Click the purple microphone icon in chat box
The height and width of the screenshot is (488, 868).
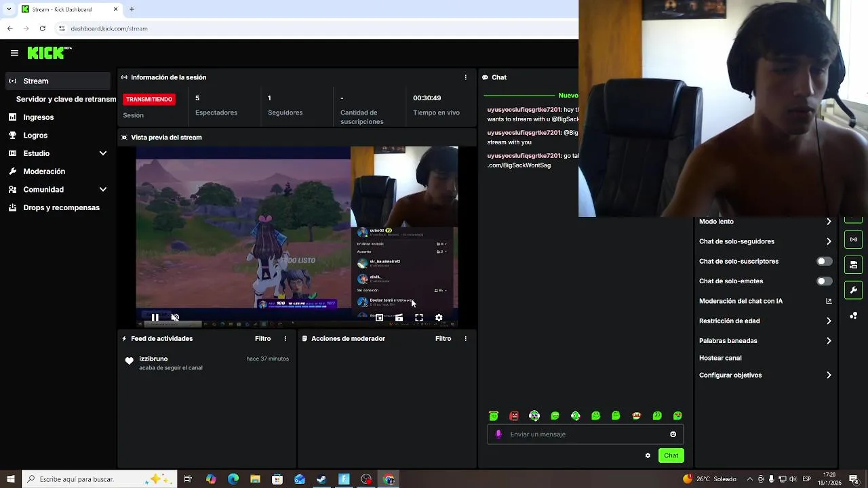click(x=498, y=434)
